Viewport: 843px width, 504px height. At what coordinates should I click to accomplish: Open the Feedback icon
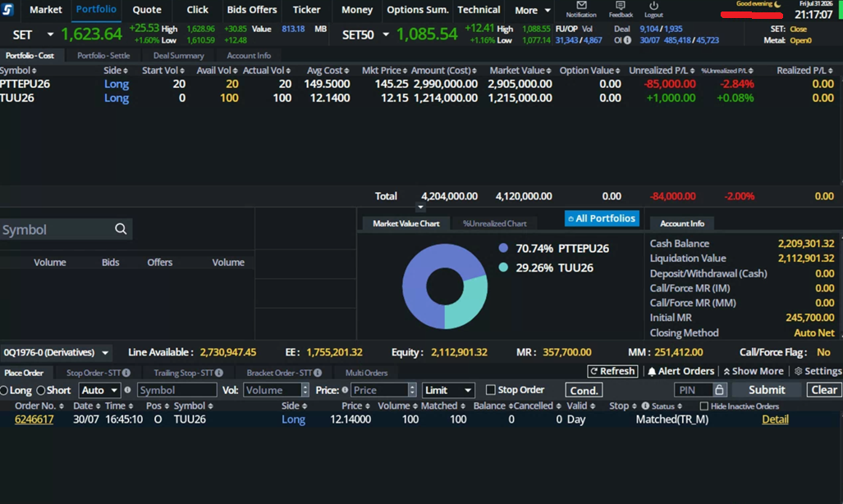click(x=620, y=6)
